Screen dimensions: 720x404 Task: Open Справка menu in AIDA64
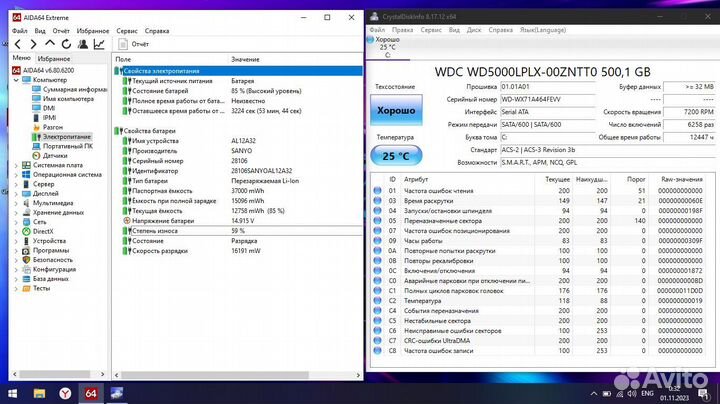(157, 31)
